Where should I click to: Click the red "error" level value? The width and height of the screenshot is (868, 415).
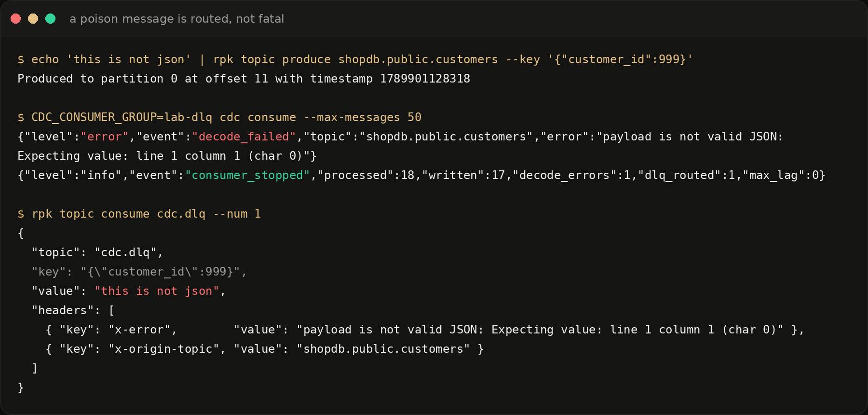105,137
